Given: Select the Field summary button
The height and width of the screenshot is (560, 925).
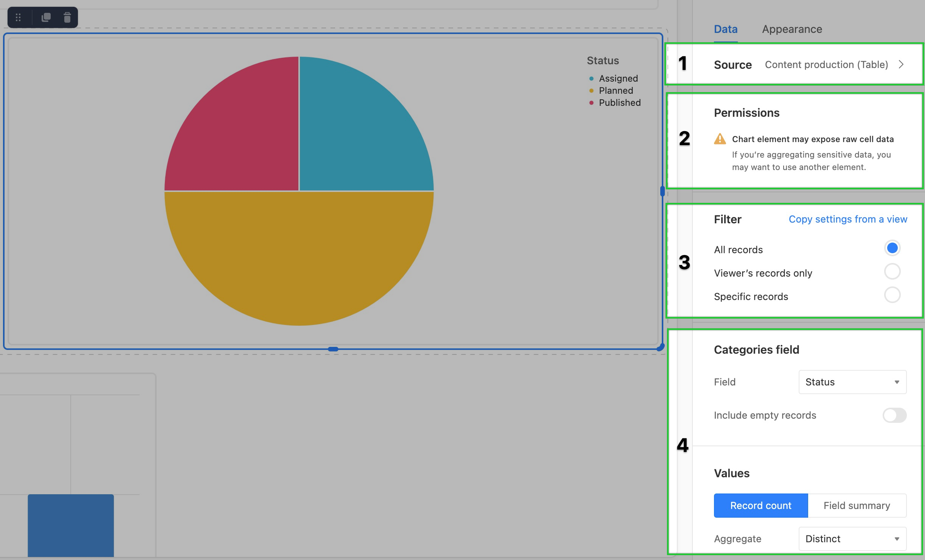Looking at the screenshot, I should 857,506.
